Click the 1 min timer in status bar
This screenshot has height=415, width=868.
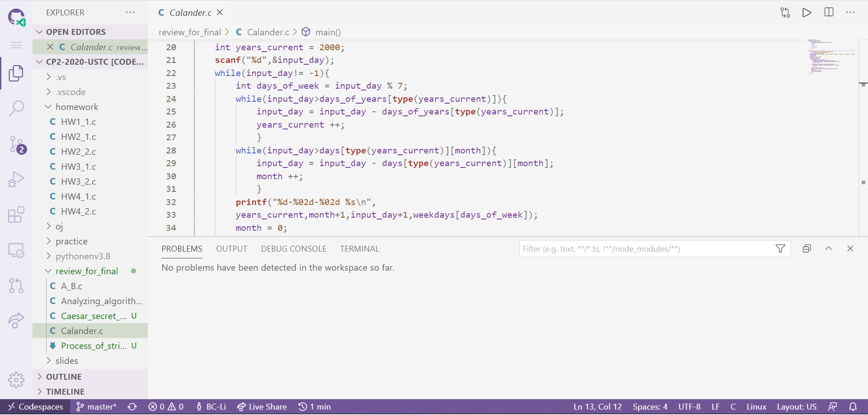(x=315, y=407)
